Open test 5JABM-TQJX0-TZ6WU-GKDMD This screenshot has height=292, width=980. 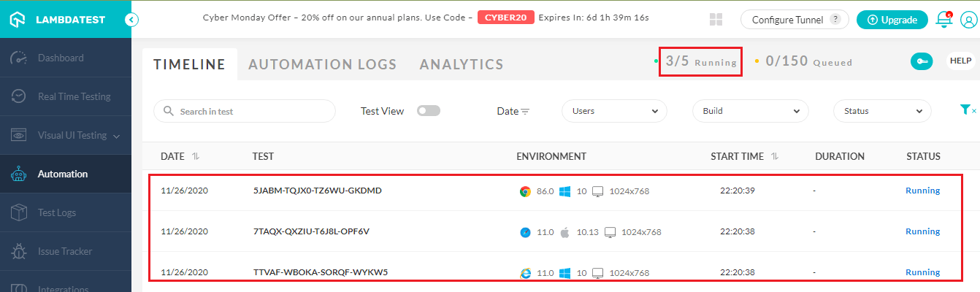(x=318, y=191)
